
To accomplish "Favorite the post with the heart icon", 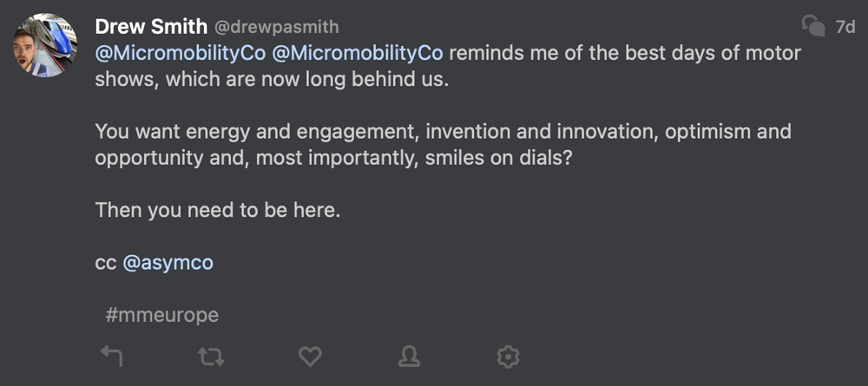I will point(310,355).
